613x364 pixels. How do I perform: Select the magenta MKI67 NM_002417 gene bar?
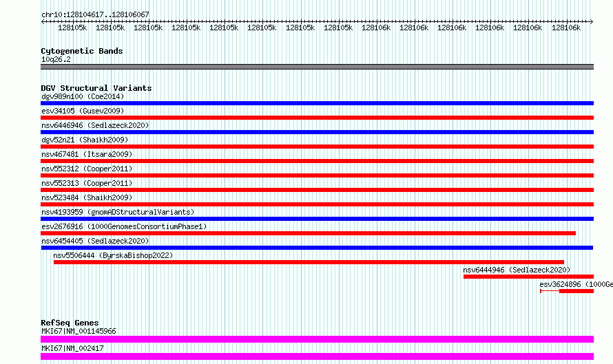click(x=317, y=356)
